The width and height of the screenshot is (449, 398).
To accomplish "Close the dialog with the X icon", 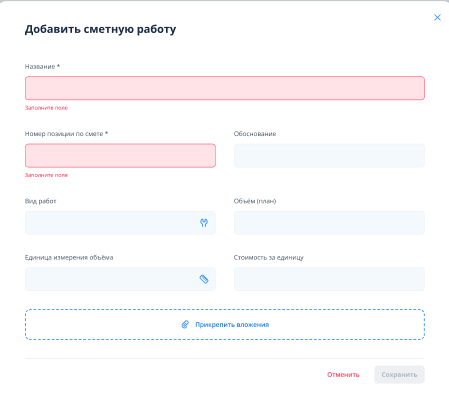I will 437,17.
